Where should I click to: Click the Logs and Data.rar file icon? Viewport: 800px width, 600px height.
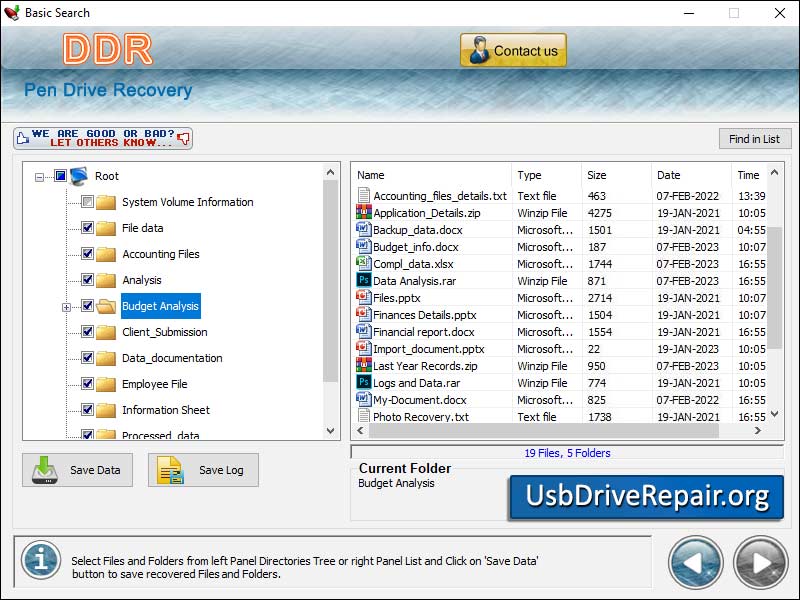click(x=363, y=382)
